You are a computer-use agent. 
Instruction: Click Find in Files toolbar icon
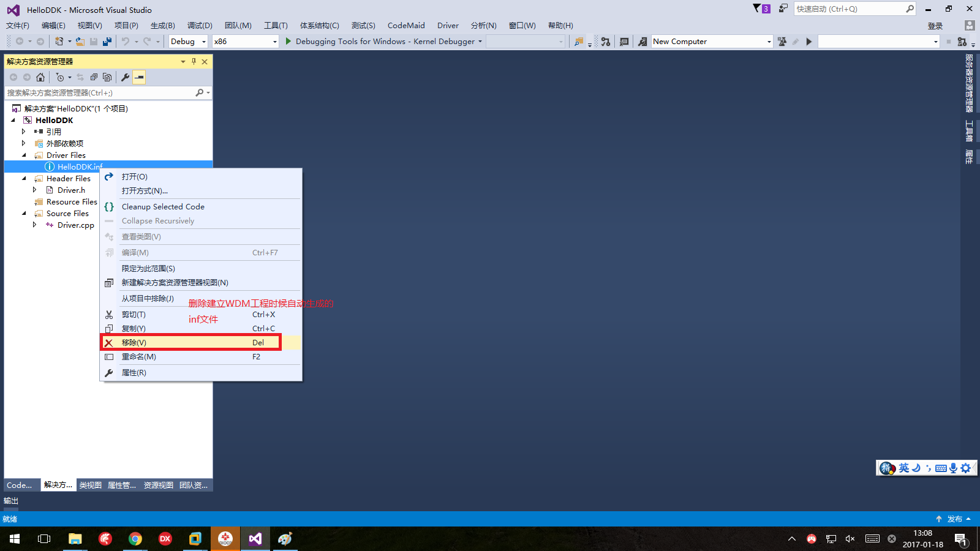(x=578, y=42)
